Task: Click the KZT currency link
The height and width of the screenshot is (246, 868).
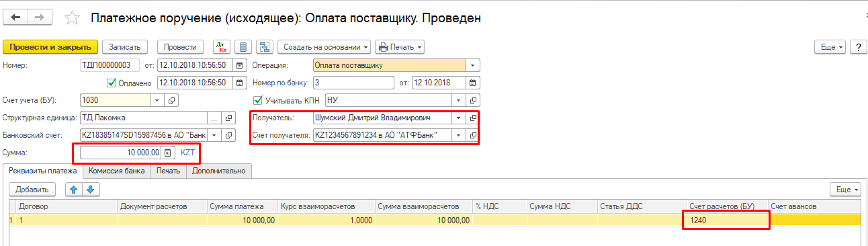Action: pyautogui.click(x=187, y=153)
